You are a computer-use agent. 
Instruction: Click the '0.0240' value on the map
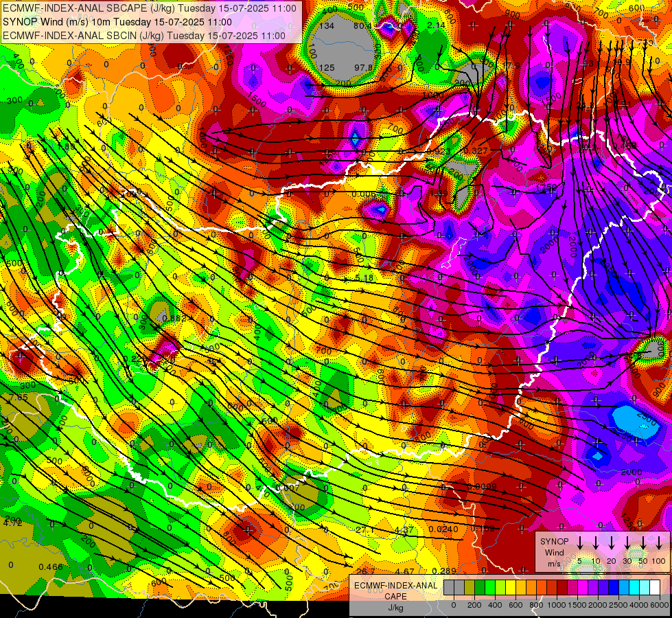coord(443,529)
